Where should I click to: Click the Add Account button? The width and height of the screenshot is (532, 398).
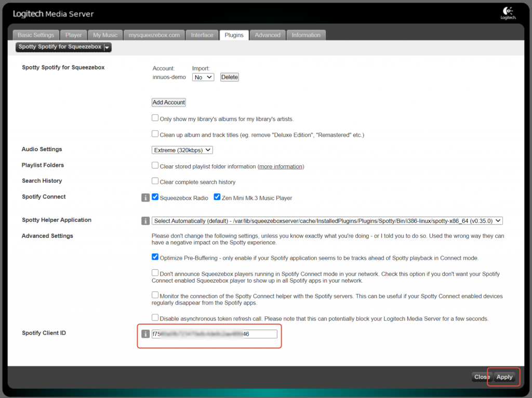pos(169,102)
